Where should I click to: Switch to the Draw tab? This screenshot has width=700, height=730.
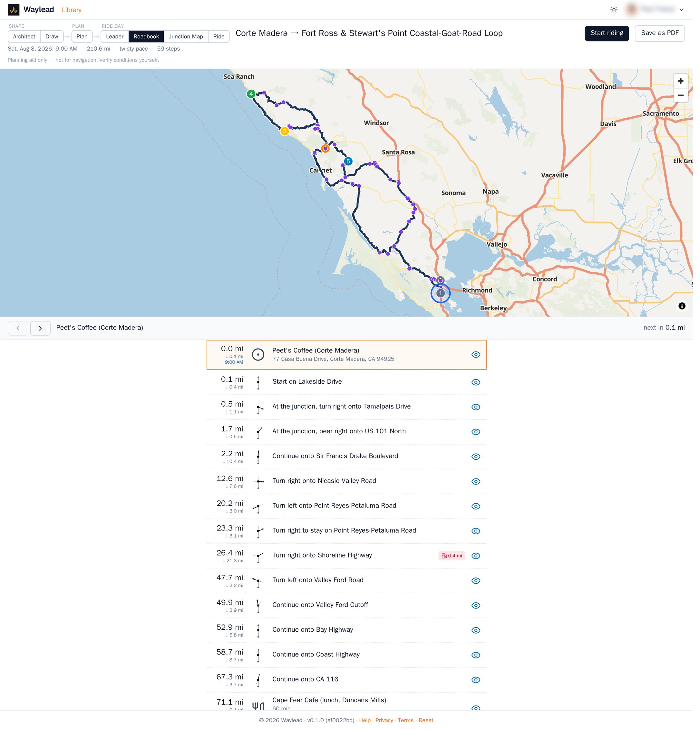click(52, 36)
